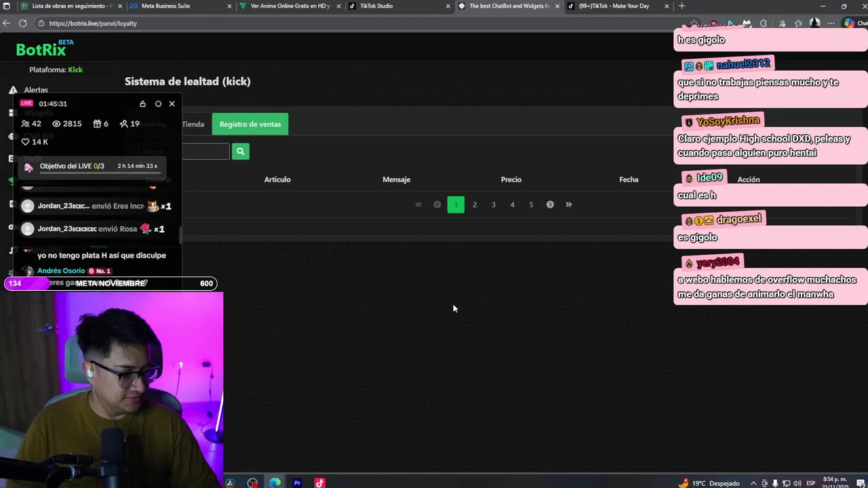Click the live overlay chat scrollbar
This screenshot has height=488, width=868.
[180, 236]
